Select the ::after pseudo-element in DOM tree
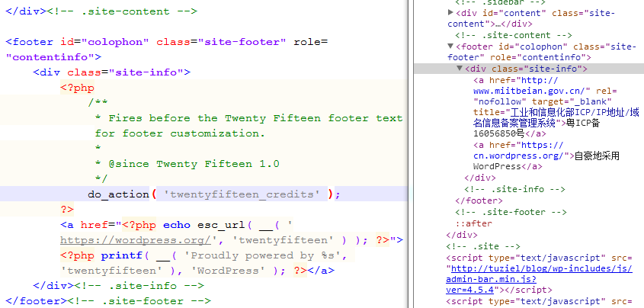644x308 pixels. pos(473,224)
